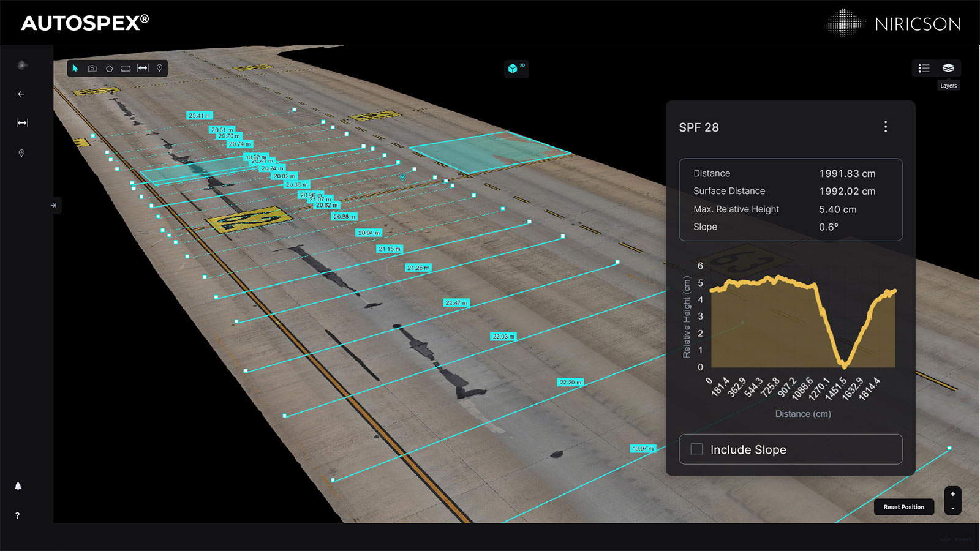Open markers from left sidebar pin icon

pos(21,153)
